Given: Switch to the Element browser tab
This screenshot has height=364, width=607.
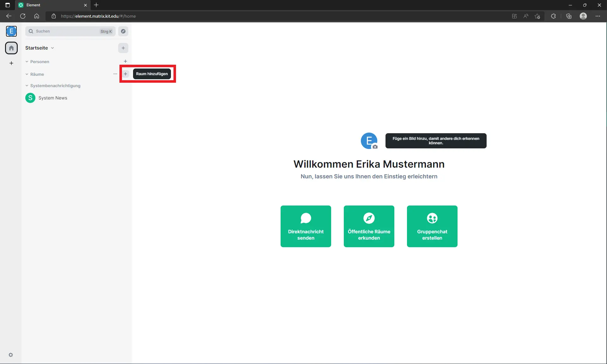Looking at the screenshot, I should click(x=47, y=5).
